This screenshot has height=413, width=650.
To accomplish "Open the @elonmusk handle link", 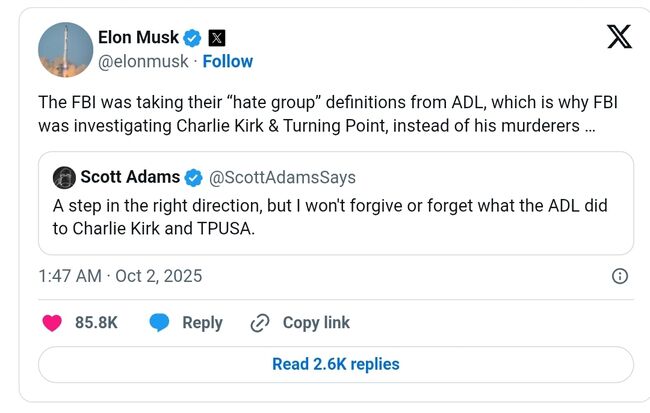I will 145,62.
